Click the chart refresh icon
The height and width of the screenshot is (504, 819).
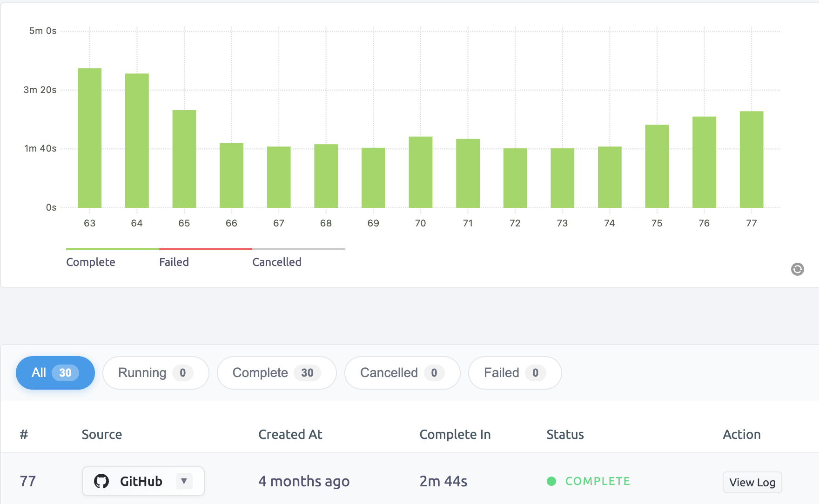(798, 269)
